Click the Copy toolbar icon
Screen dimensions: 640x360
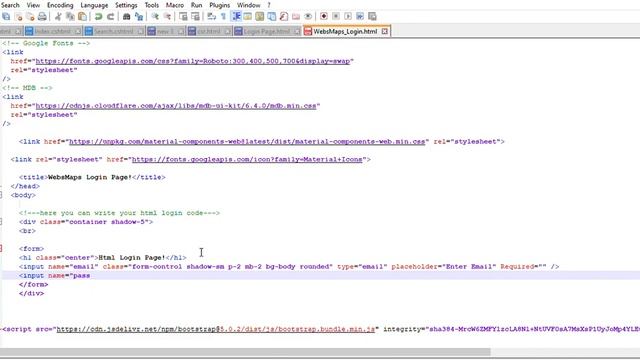click(70, 16)
